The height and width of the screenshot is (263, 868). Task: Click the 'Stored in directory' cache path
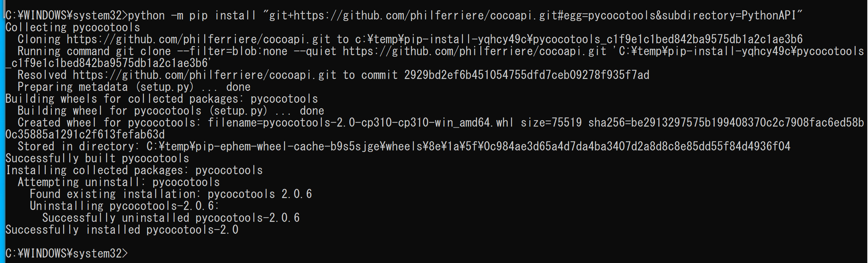[468, 146]
